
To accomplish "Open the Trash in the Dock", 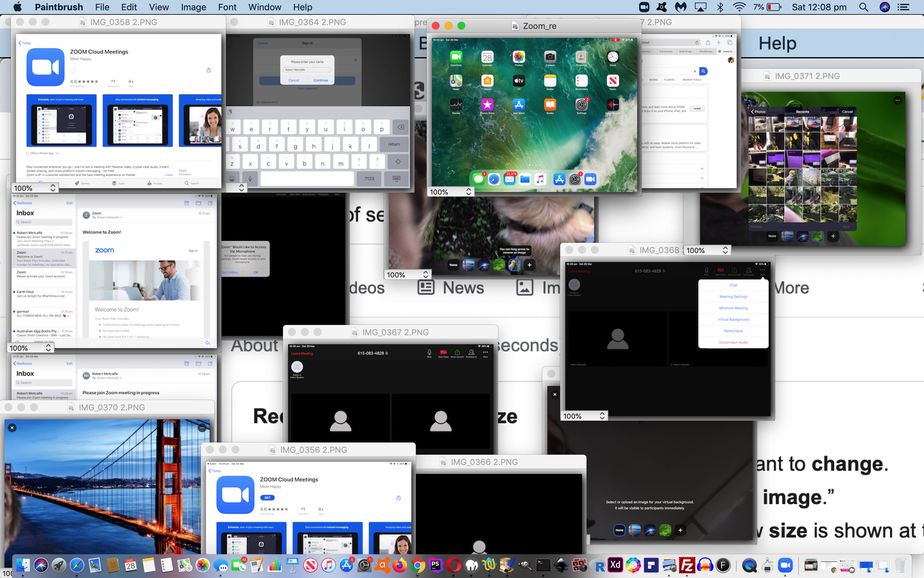I will click(x=900, y=565).
